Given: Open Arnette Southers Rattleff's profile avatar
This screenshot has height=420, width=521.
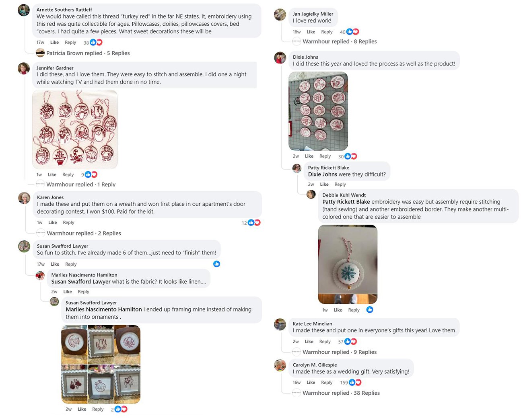Looking at the screenshot, I should 24,10.
